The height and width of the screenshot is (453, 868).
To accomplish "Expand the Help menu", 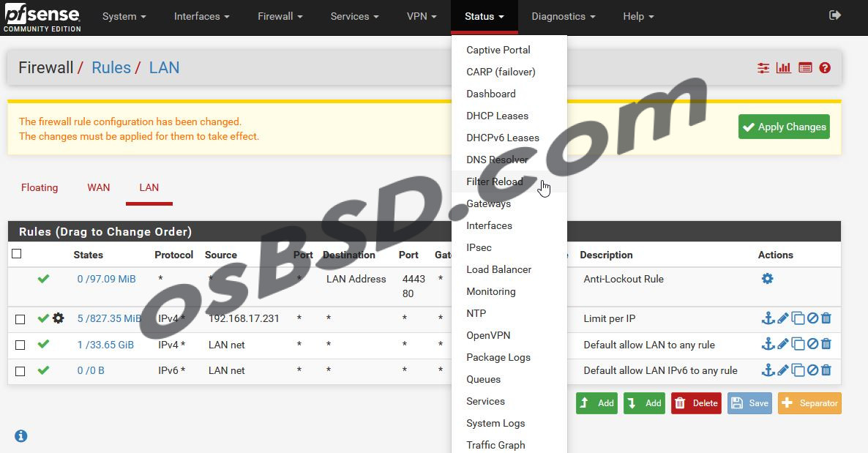I will (638, 17).
